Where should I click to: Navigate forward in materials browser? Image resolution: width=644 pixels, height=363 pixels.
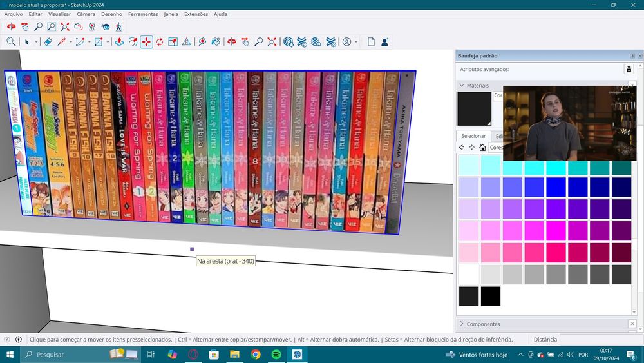coord(472,147)
